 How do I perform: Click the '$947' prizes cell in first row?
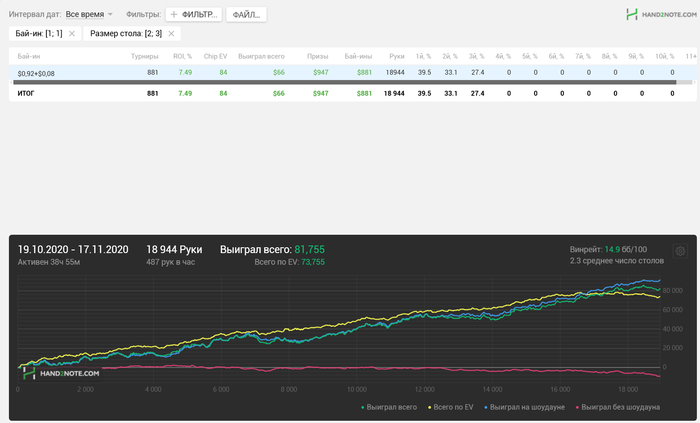tap(321, 72)
